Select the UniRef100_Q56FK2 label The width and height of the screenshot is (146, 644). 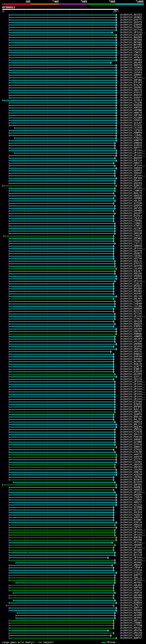coord(131,349)
